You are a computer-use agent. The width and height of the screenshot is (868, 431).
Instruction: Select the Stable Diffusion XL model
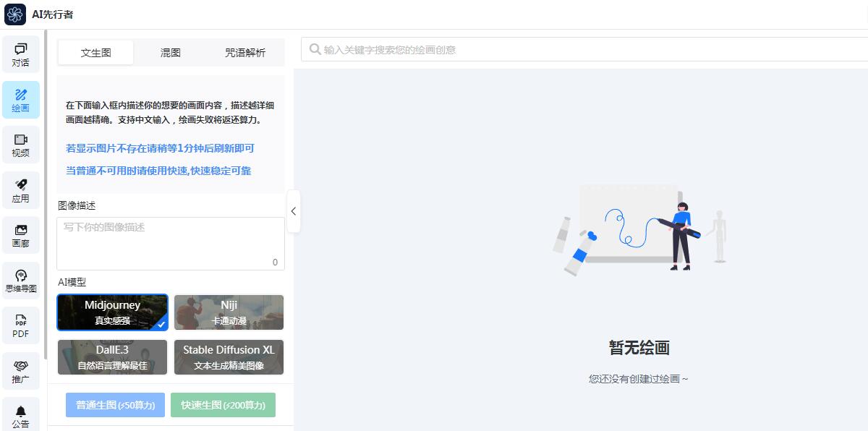[x=229, y=357]
